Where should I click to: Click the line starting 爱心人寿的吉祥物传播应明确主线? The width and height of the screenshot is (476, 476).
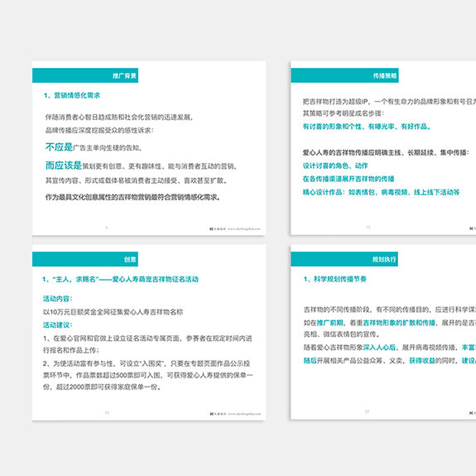tap(386, 152)
